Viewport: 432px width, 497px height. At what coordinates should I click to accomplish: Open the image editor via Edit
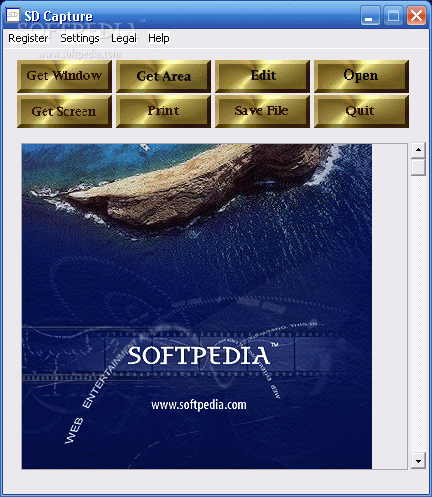(x=262, y=76)
